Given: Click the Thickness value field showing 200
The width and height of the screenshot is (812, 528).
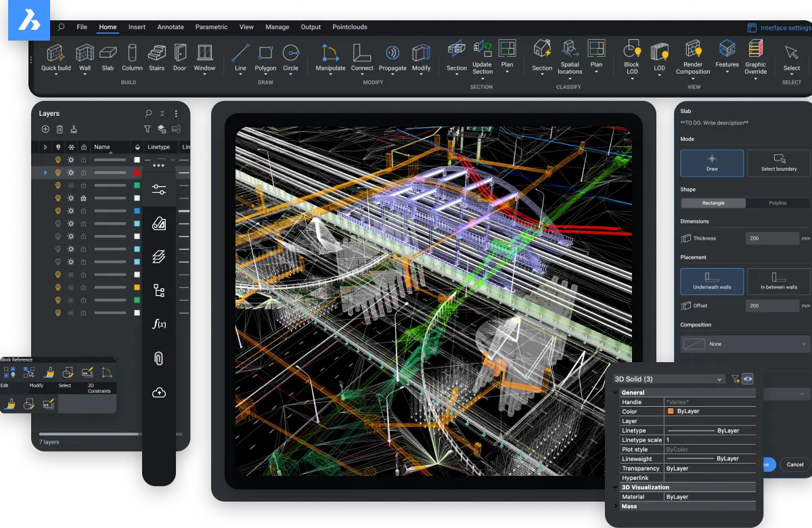Looking at the screenshot, I should [772, 238].
